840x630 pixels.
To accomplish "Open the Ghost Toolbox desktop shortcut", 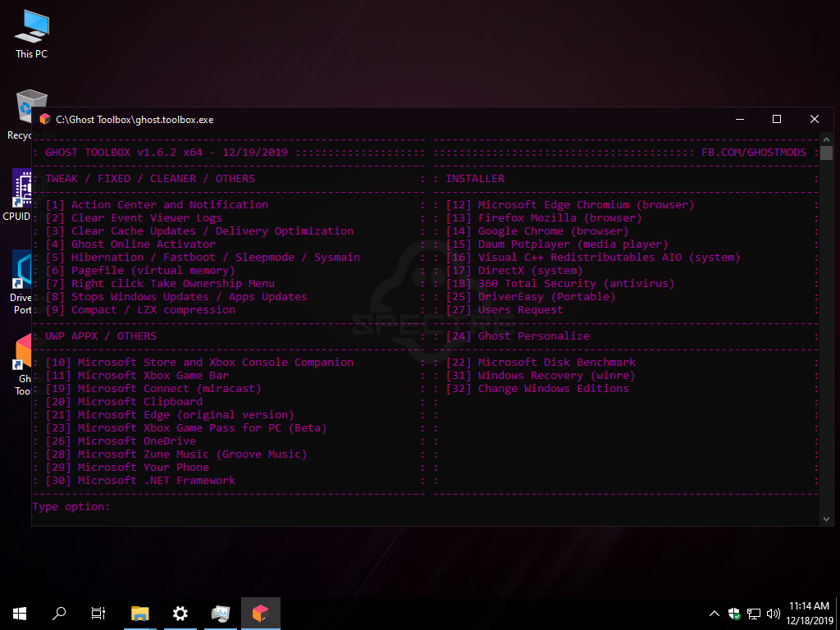I will tap(24, 365).
